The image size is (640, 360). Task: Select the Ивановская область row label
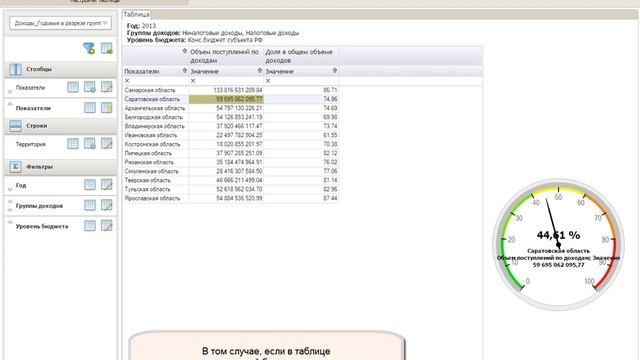(151, 135)
